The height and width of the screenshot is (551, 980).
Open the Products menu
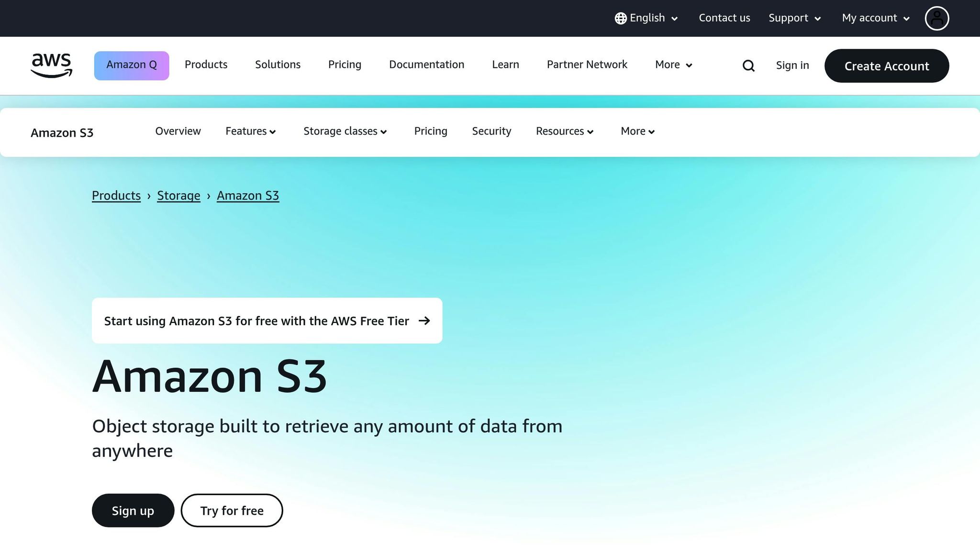(x=206, y=65)
